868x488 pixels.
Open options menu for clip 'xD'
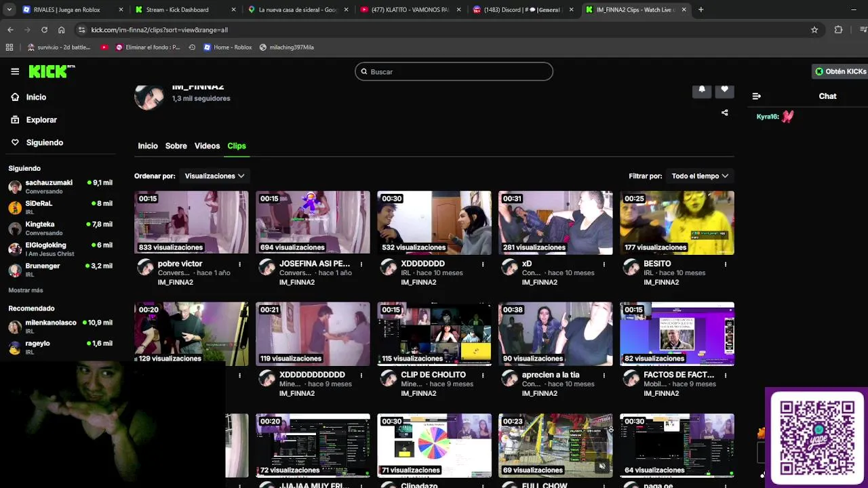click(604, 264)
